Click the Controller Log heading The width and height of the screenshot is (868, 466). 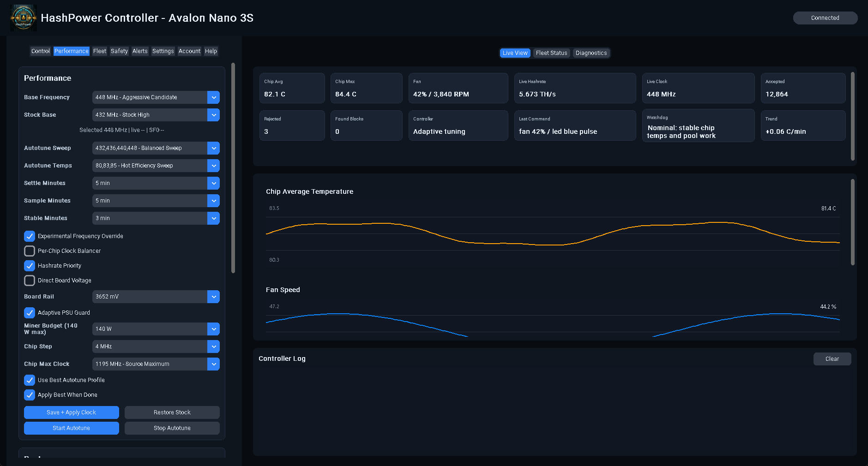tap(282, 358)
